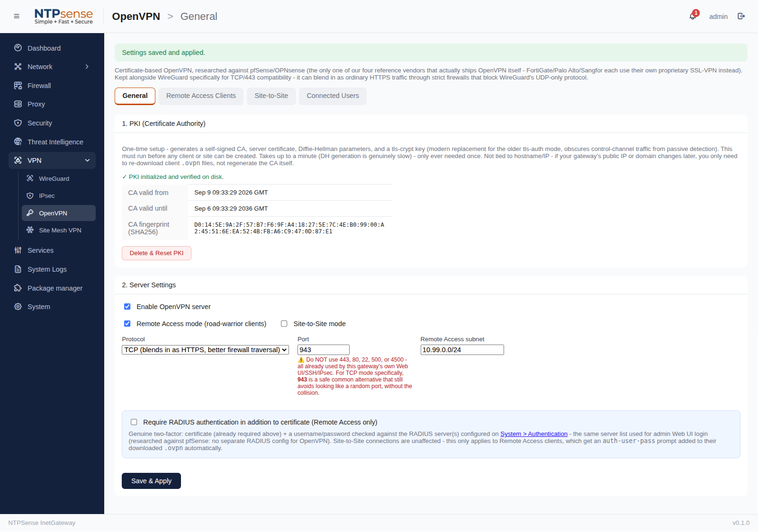Open the Protocol dropdown
This screenshot has height=532, width=758.
coord(205,350)
